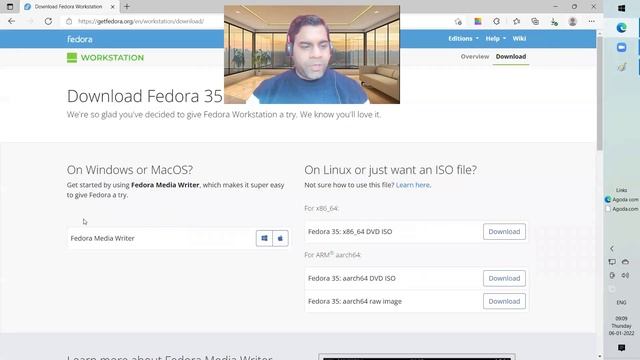This screenshot has height=360, width=640.
Task: Expand the Help dropdown menu
Action: tap(496, 38)
